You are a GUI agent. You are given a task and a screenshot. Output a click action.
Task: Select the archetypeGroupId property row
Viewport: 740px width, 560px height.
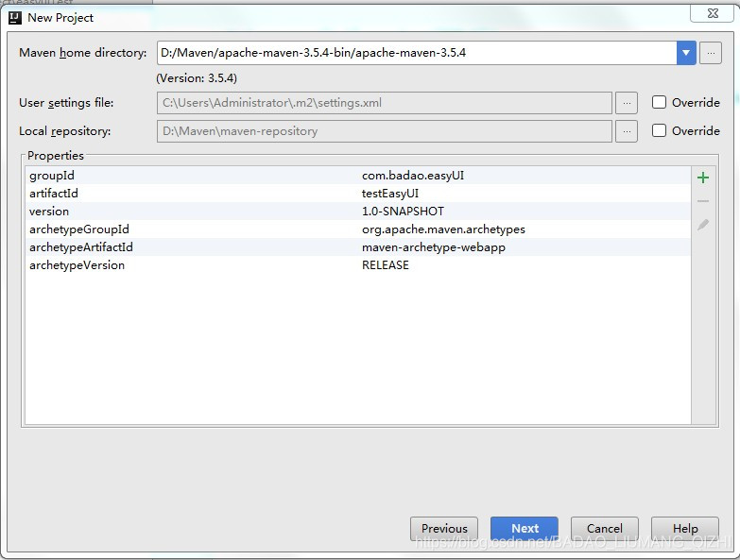[x=358, y=229]
